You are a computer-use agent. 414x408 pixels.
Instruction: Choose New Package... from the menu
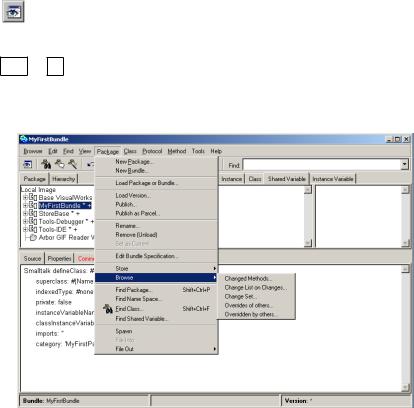(156, 162)
